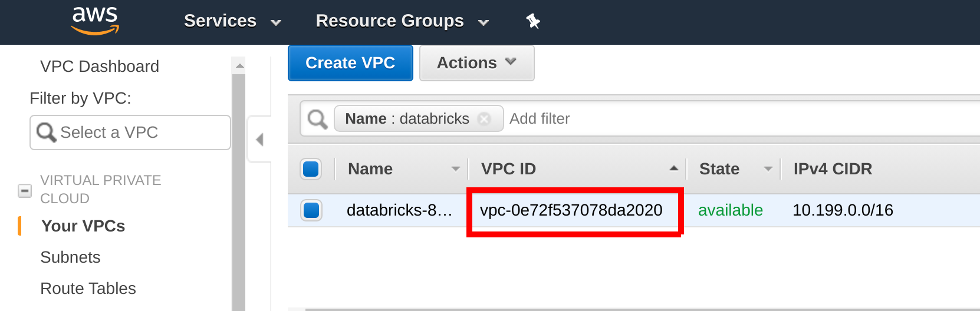Open the Services dropdown menu
980x311 pixels.
232,21
